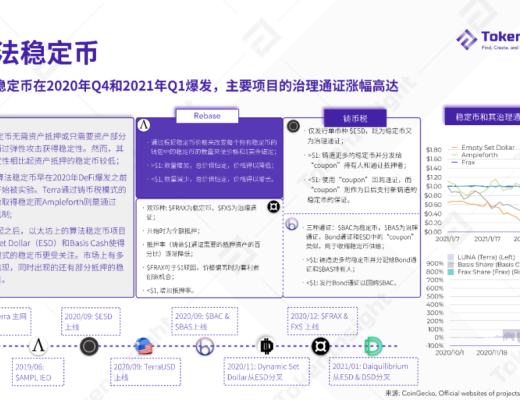Click the left paragraph line mentioning Basis Cash
520x400 pixels.
[62, 243]
